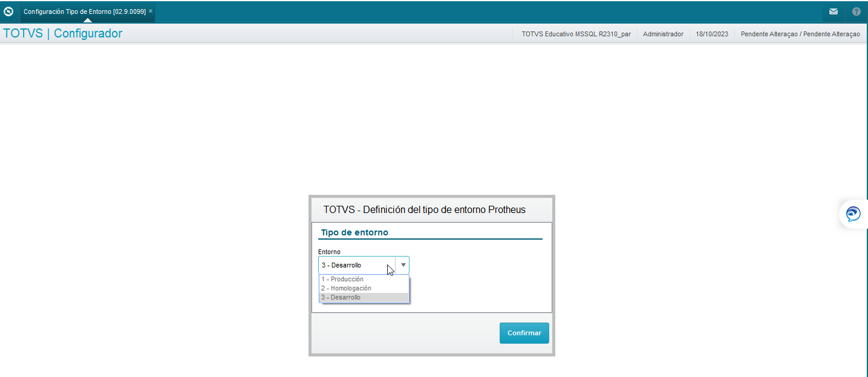Click the dialog title Definición del tipo de entorno
The height and width of the screenshot is (377, 868).
coord(425,210)
